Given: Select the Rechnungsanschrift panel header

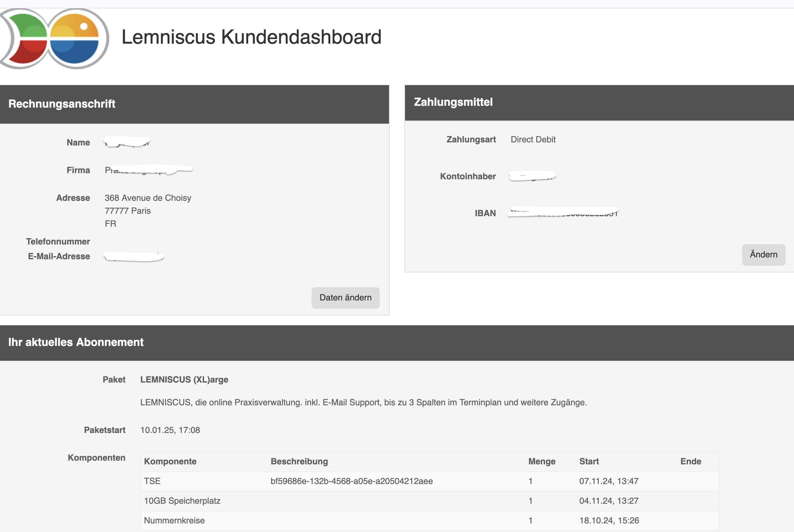Looking at the screenshot, I should (x=194, y=104).
